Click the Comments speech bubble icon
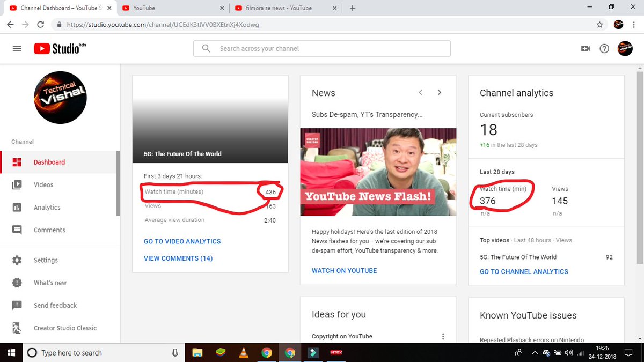The height and width of the screenshot is (362, 644). 17,230
